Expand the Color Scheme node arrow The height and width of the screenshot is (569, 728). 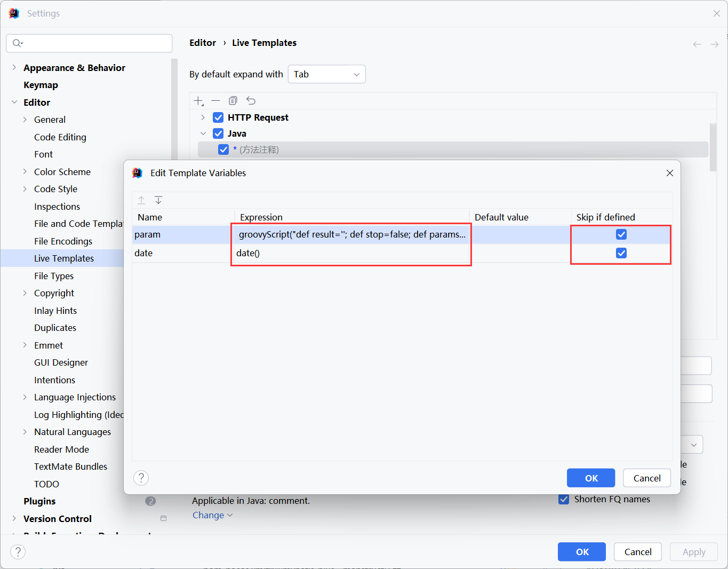[x=25, y=171]
